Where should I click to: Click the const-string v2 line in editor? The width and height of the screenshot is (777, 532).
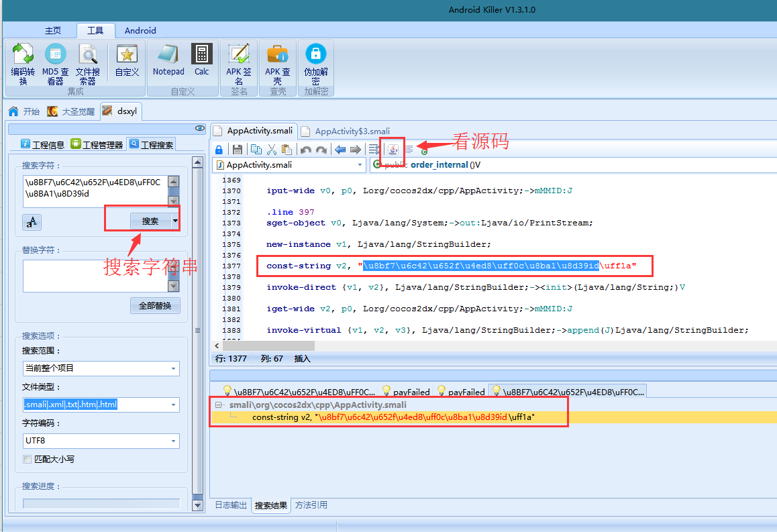(x=451, y=266)
